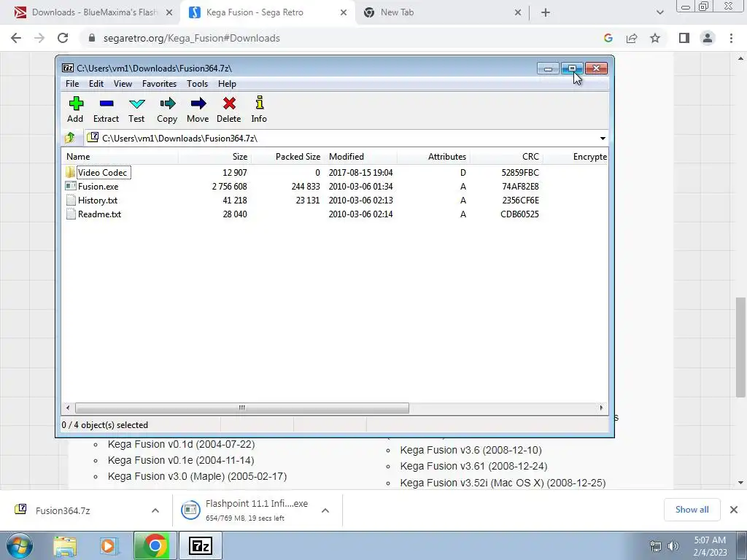Sort by the Name column header
The width and height of the screenshot is (747, 560).
pos(120,157)
